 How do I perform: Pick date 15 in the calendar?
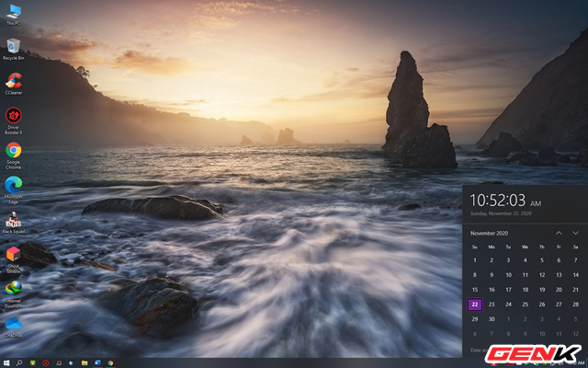[x=475, y=290]
